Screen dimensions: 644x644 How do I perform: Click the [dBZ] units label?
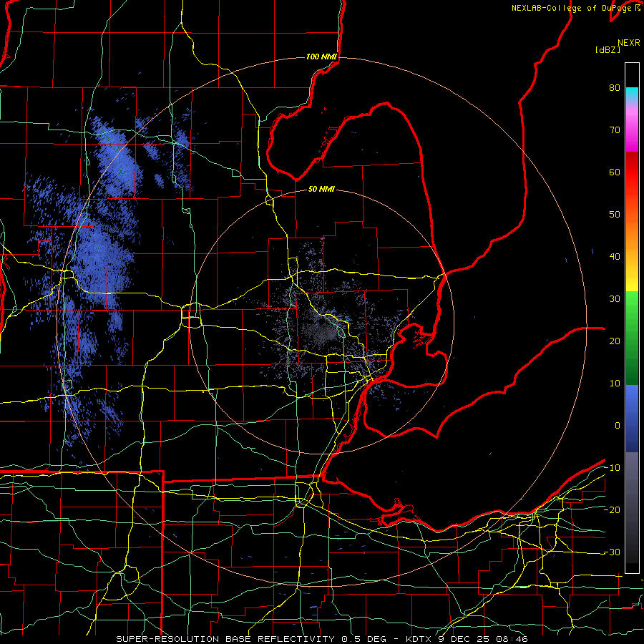point(608,49)
